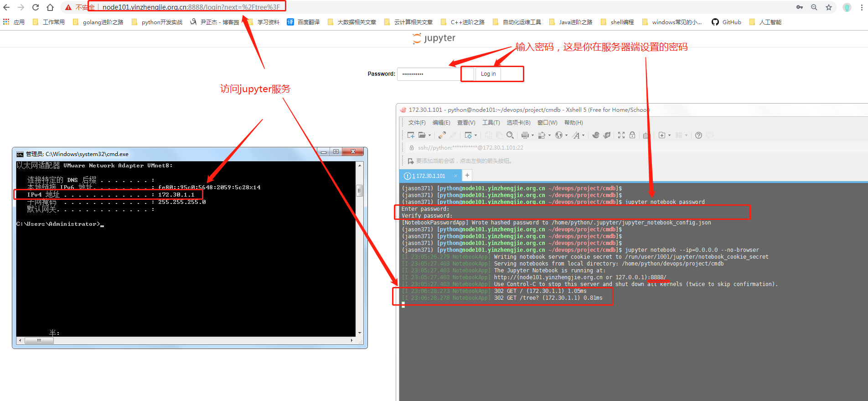Open the 帮助(H) menu in Xshell
The width and height of the screenshot is (868, 401).
[573, 123]
